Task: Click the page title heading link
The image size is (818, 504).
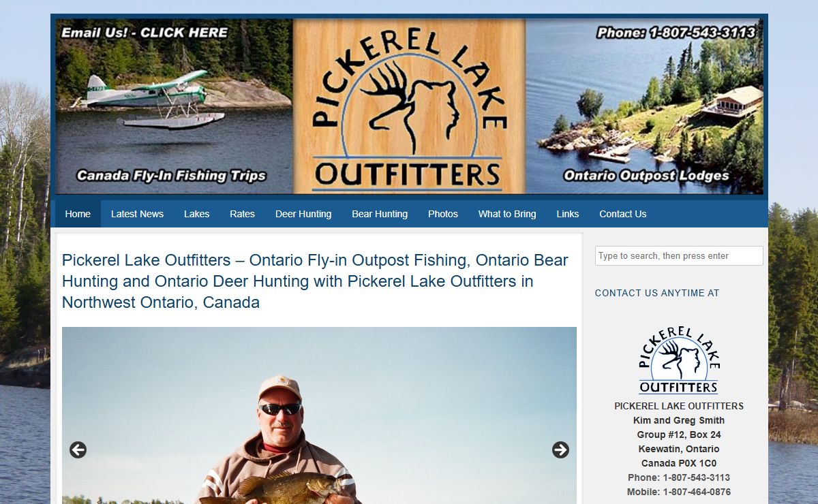Action: [315, 281]
